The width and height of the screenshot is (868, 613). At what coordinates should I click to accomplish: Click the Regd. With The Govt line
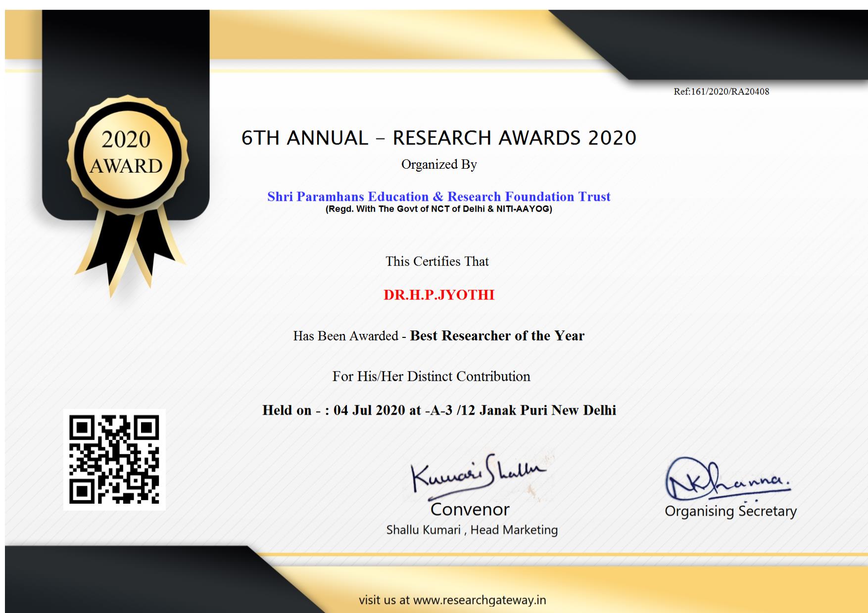pos(438,209)
